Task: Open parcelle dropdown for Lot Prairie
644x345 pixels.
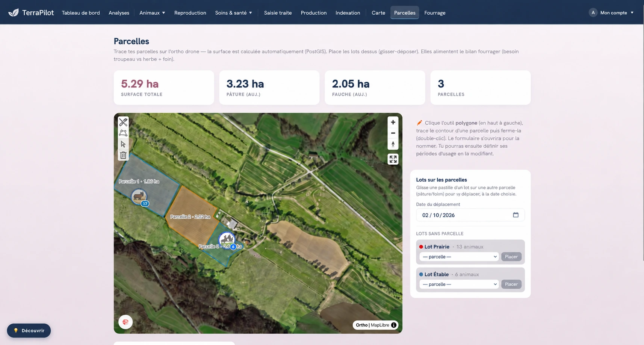Action: tap(459, 257)
